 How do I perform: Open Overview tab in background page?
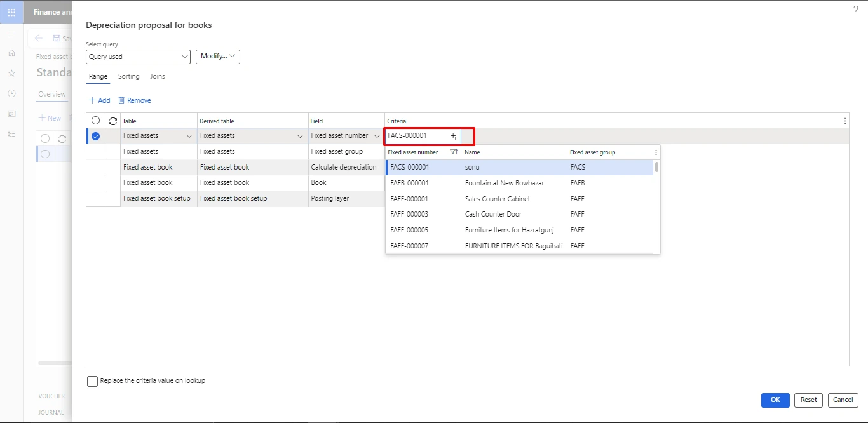click(x=52, y=94)
